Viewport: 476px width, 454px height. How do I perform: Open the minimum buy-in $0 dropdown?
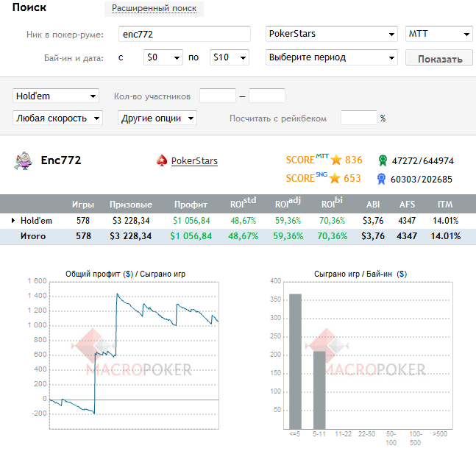point(163,57)
